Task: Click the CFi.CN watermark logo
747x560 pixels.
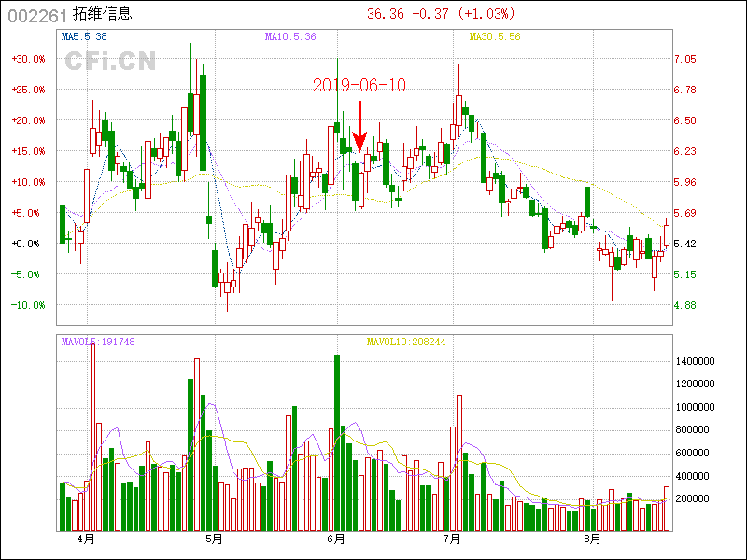Action: (x=109, y=62)
